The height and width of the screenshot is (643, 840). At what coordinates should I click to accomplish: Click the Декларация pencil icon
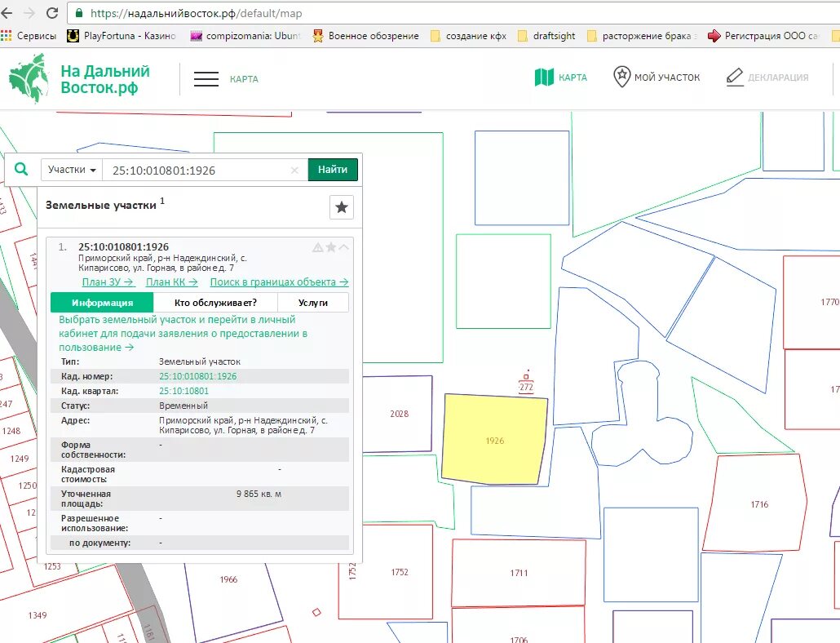[x=735, y=78]
